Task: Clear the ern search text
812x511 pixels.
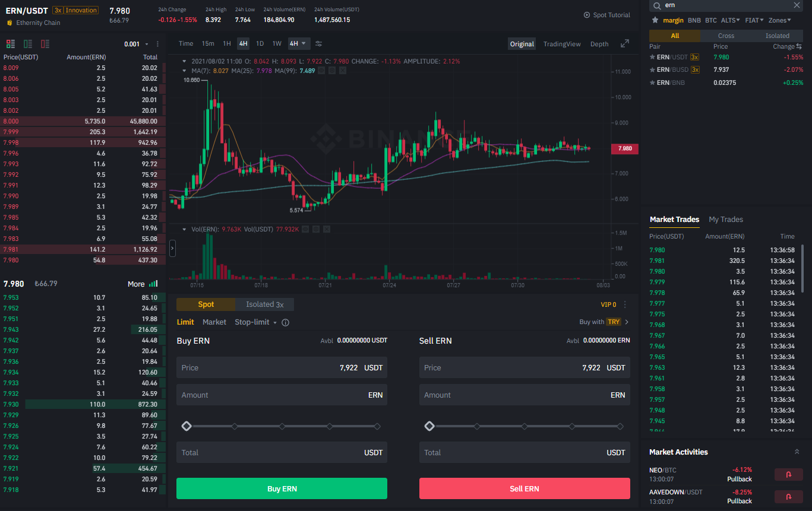Action: [797, 5]
